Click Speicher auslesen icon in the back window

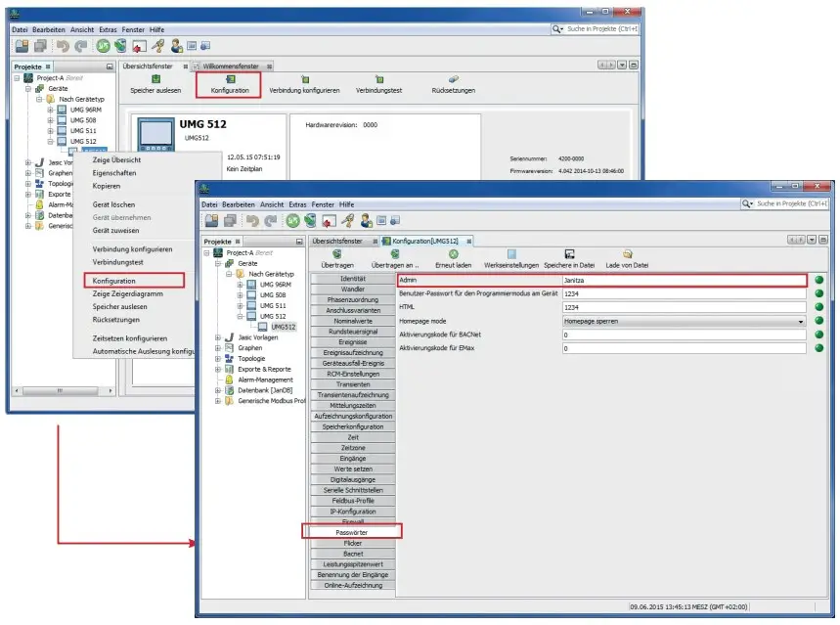pyautogui.click(x=155, y=79)
